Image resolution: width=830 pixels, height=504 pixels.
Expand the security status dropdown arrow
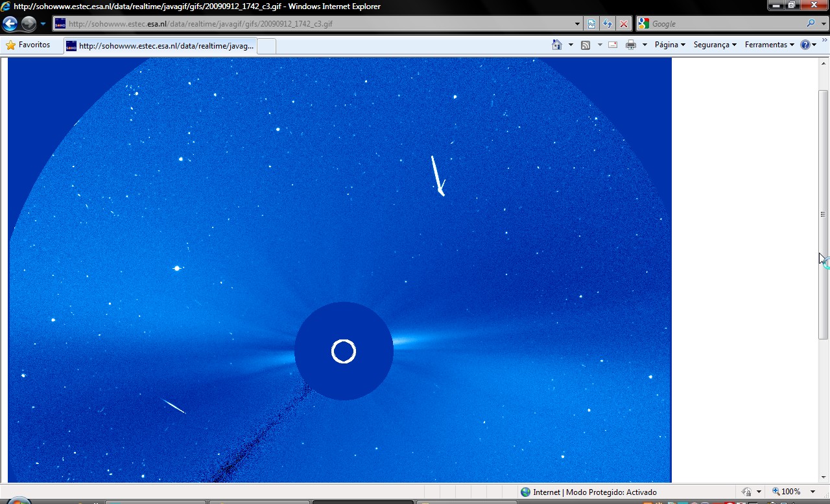click(759, 492)
